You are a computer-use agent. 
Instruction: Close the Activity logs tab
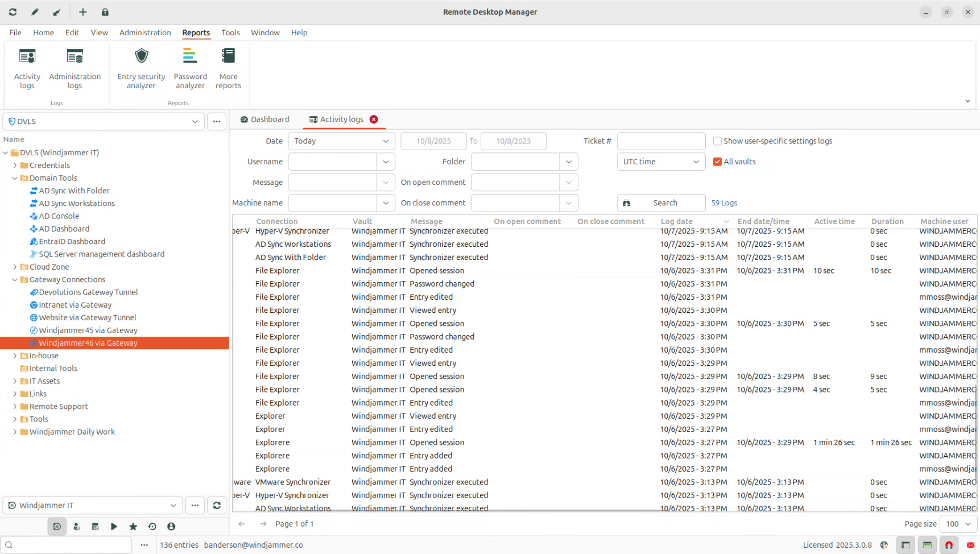[374, 119]
